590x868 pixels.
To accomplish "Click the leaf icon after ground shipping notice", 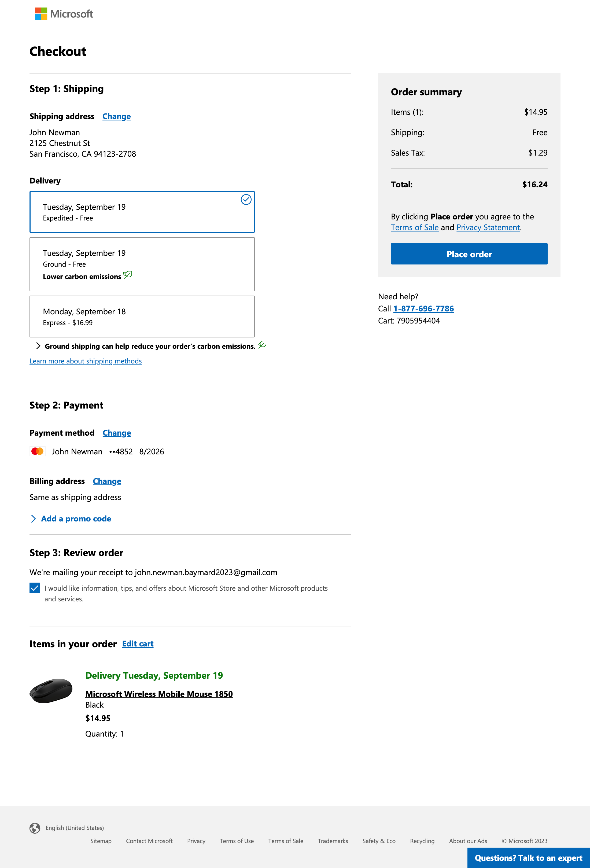I will 262,344.
